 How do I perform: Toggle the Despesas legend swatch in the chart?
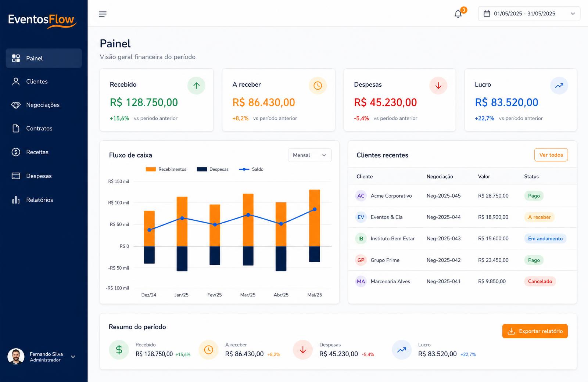pos(202,169)
